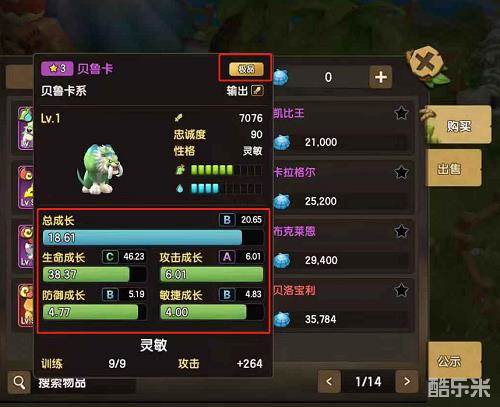The height and width of the screenshot is (407, 500).
Task: Click the 总成长 total growth bar
Action: [x=153, y=238]
